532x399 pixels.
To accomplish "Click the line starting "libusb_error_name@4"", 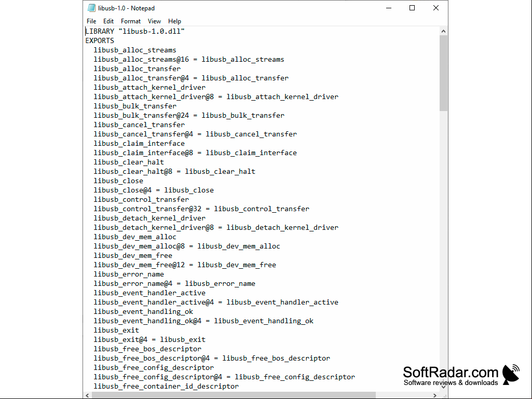I will [x=174, y=283].
